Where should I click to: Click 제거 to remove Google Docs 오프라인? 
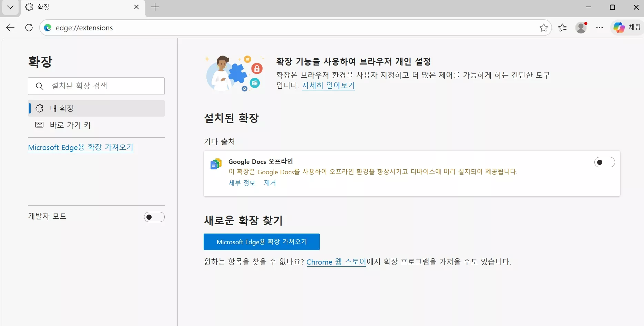pos(269,183)
